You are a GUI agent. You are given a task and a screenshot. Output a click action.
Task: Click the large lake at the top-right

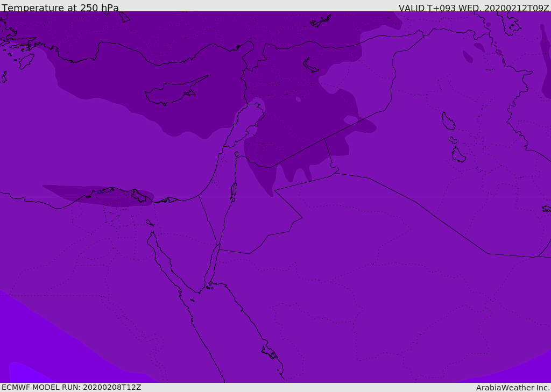pos(509,23)
